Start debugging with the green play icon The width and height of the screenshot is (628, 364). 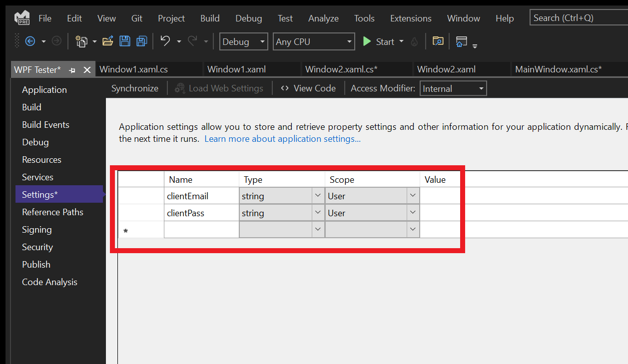click(368, 41)
